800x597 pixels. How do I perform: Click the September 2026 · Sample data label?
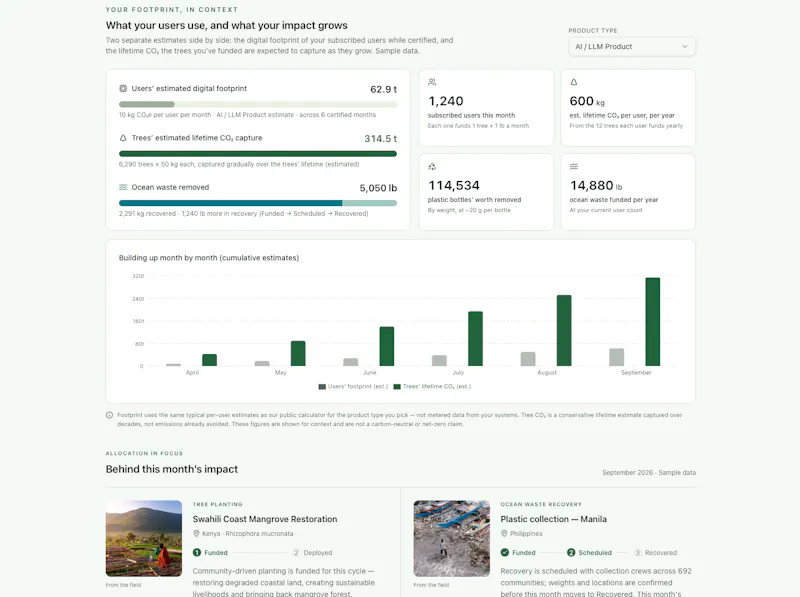coord(649,472)
